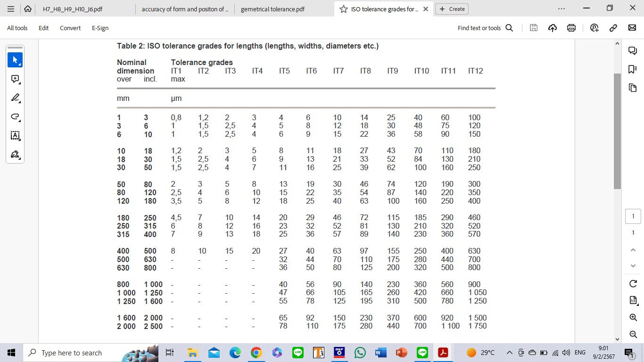Open the hamburger menu at top left
This screenshot has height=362, width=644.
(11, 9)
